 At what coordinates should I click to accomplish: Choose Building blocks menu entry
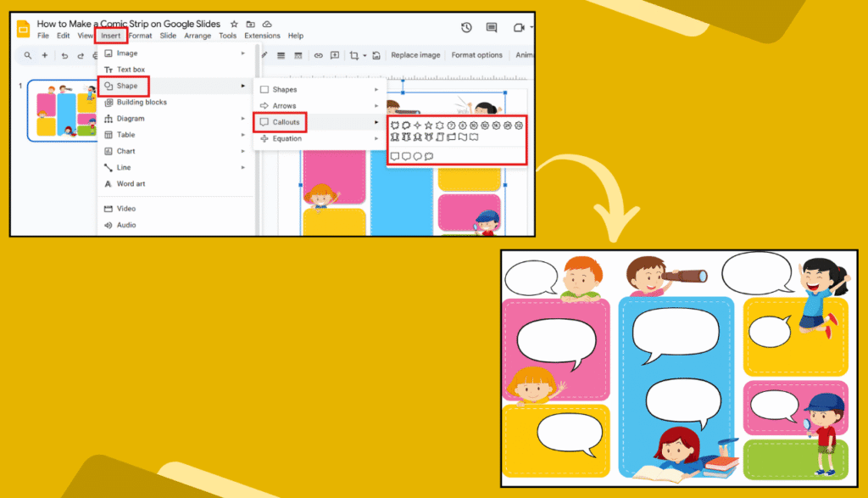point(176,103)
